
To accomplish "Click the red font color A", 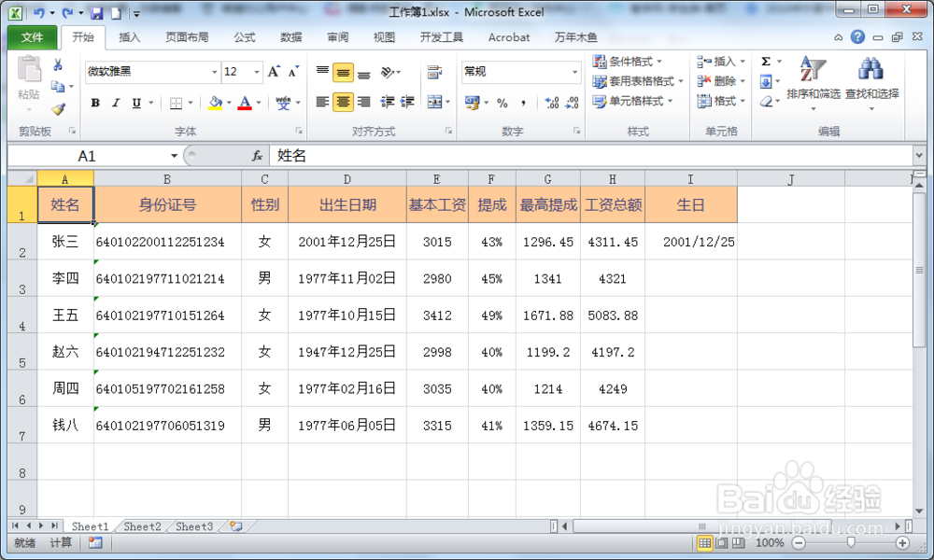I will (244, 103).
